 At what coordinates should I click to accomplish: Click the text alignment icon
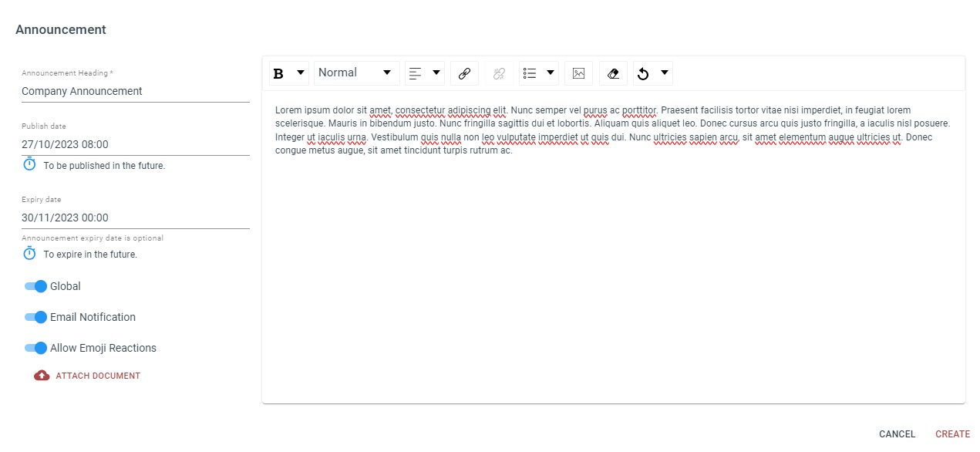415,73
